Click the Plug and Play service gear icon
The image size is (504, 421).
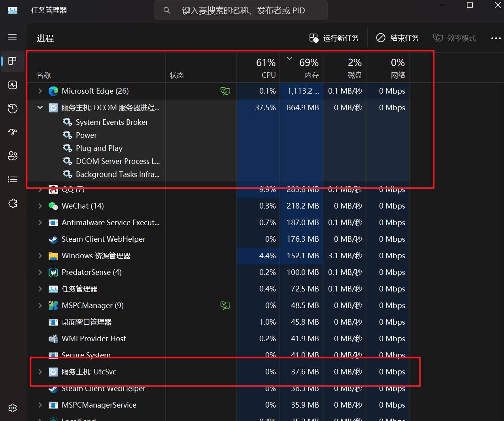[x=68, y=148]
